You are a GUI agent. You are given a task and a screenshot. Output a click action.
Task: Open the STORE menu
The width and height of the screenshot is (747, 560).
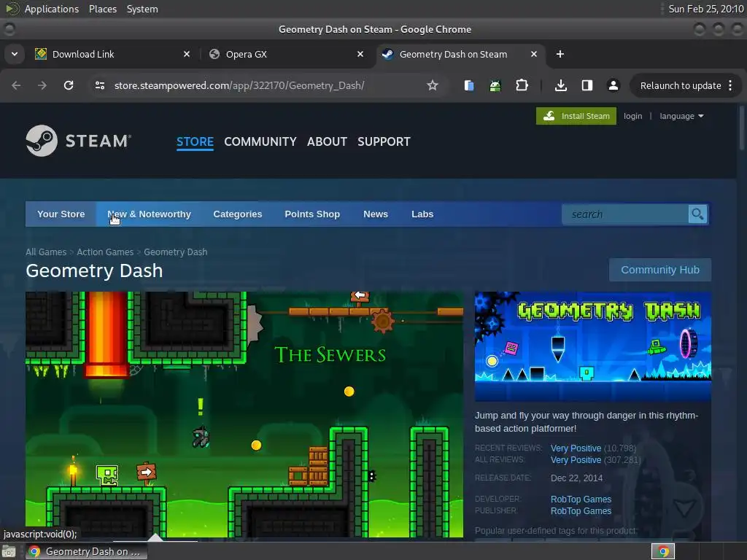[195, 141]
